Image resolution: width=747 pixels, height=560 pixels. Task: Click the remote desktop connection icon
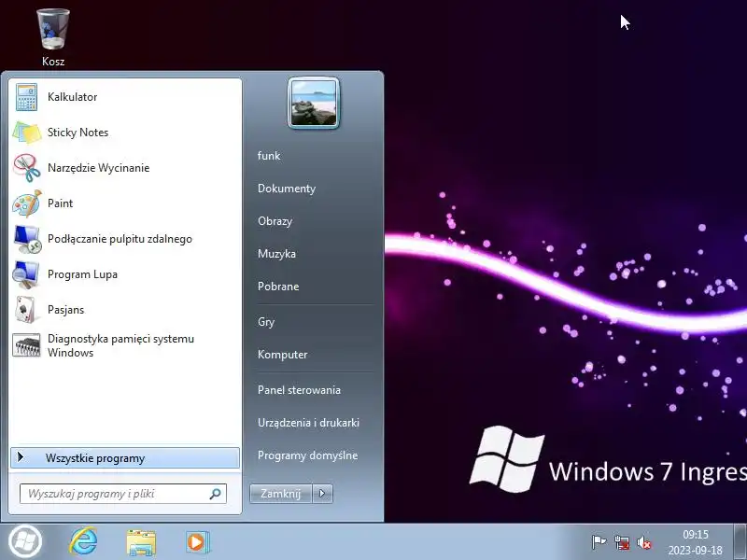pyautogui.click(x=27, y=239)
